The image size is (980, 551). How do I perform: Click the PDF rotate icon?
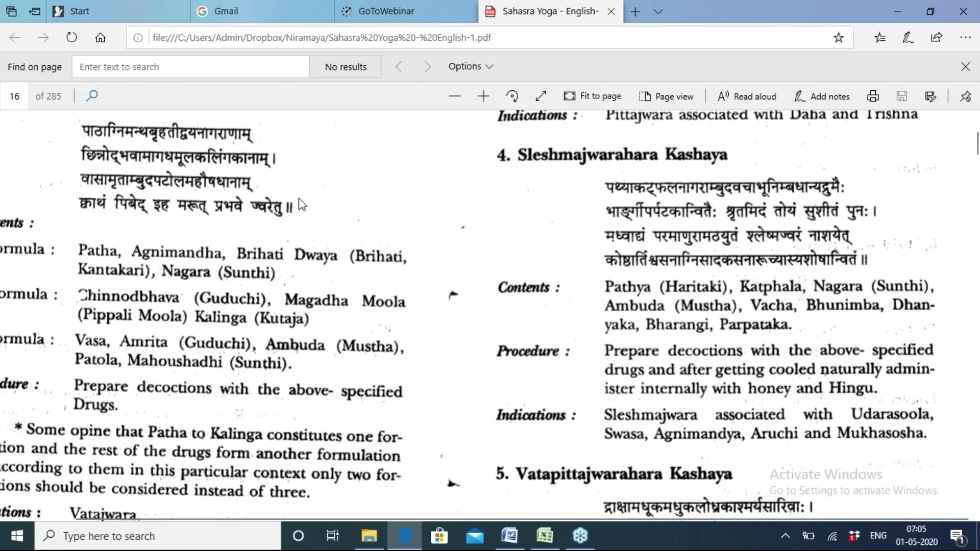pyautogui.click(x=512, y=96)
